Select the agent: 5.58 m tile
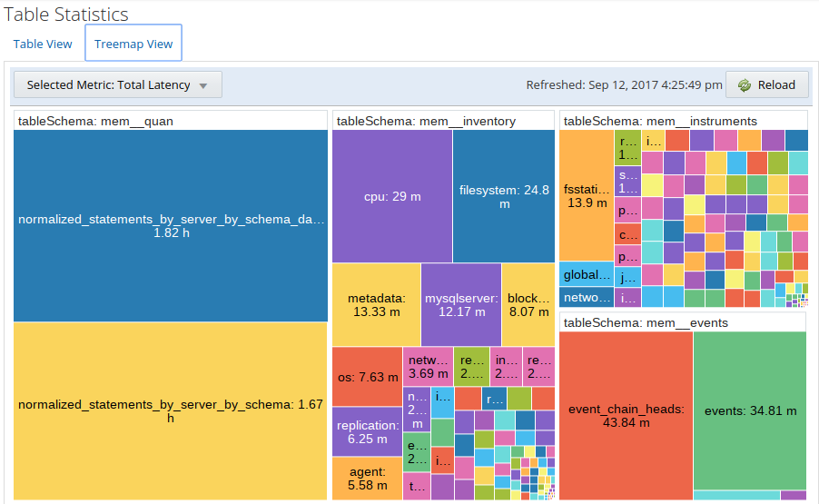 point(368,478)
